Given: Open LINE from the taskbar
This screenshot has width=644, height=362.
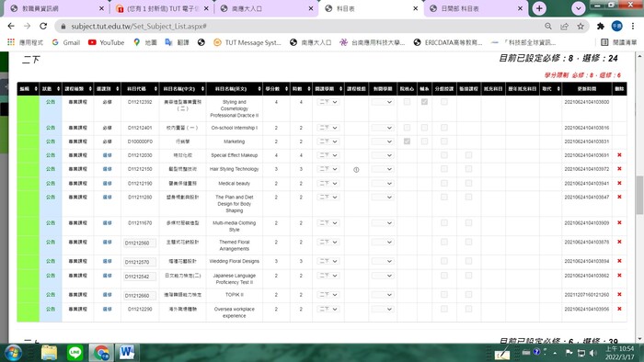Looking at the screenshot, I should [x=75, y=353].
